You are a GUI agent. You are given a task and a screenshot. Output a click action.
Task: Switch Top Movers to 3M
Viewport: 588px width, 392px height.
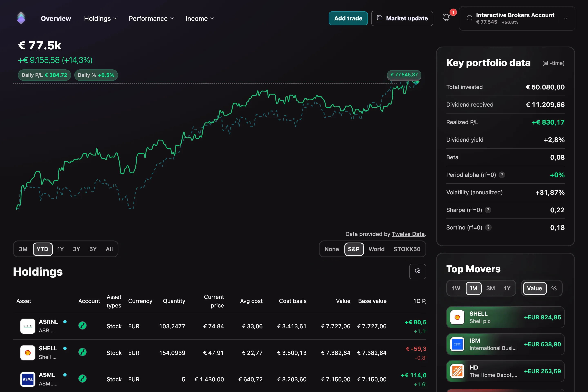coord(490,288)
